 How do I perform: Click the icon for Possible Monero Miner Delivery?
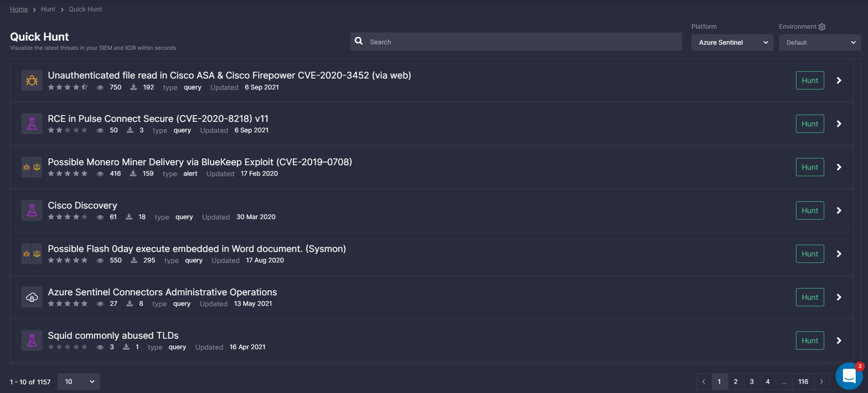coord(32,167)
